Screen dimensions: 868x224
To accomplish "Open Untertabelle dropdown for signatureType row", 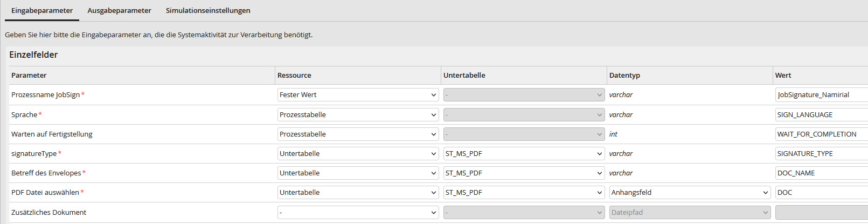I will (x=524, y=154).
